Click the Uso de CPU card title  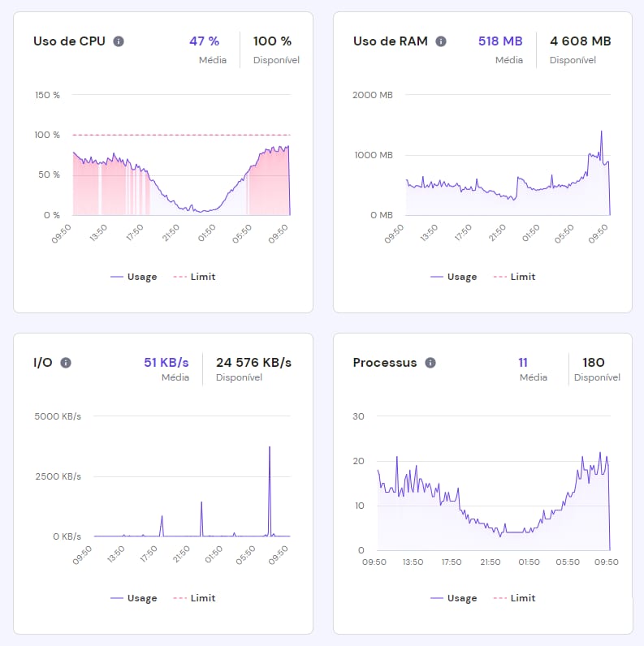(69, 41)
